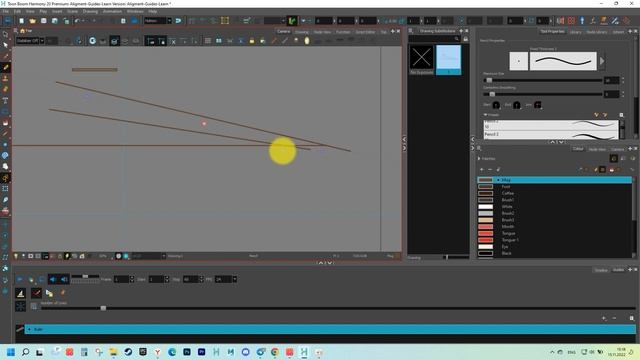This screenshot has width=640, height=360.
Task: Click the yellow egg-shaped icon in the Camera toolbar
Action: click(x=307, y=40)
